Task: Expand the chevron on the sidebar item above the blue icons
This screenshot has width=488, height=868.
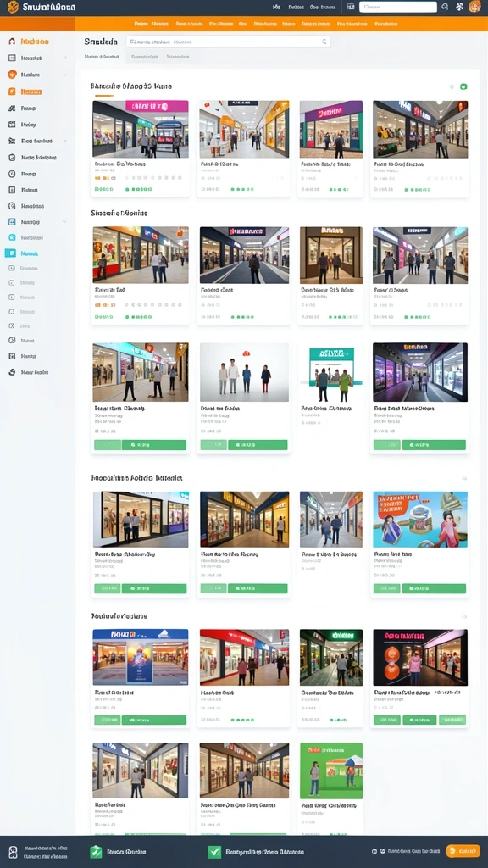Action: click(x=64, y=221)
